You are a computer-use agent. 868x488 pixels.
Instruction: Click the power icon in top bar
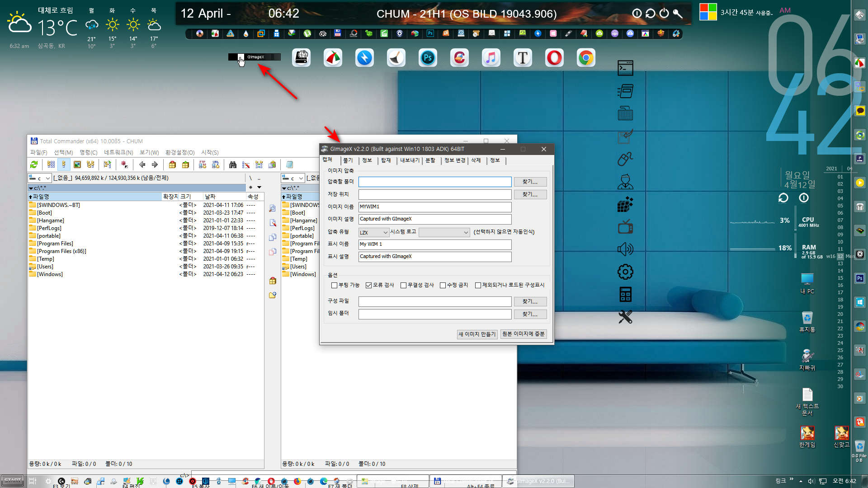664,14
